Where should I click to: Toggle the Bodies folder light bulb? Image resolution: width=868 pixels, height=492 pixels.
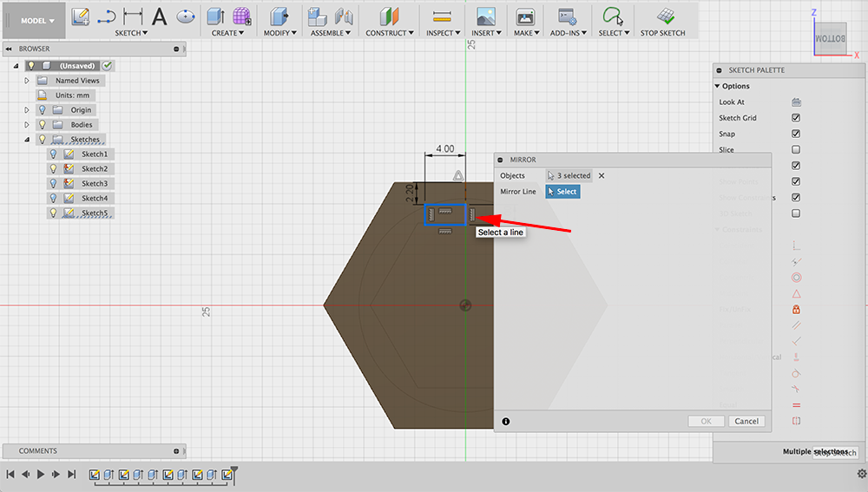pyautogui.click(x=42, y=125)
